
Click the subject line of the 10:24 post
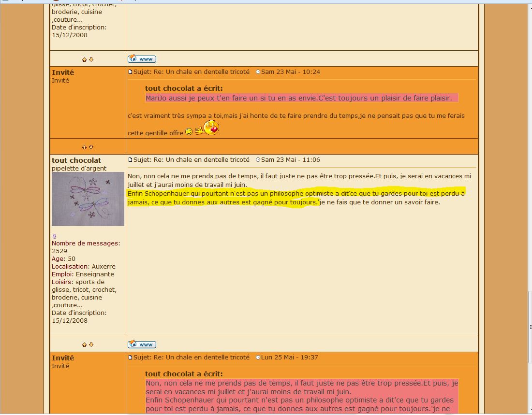[x=192, y=72]
